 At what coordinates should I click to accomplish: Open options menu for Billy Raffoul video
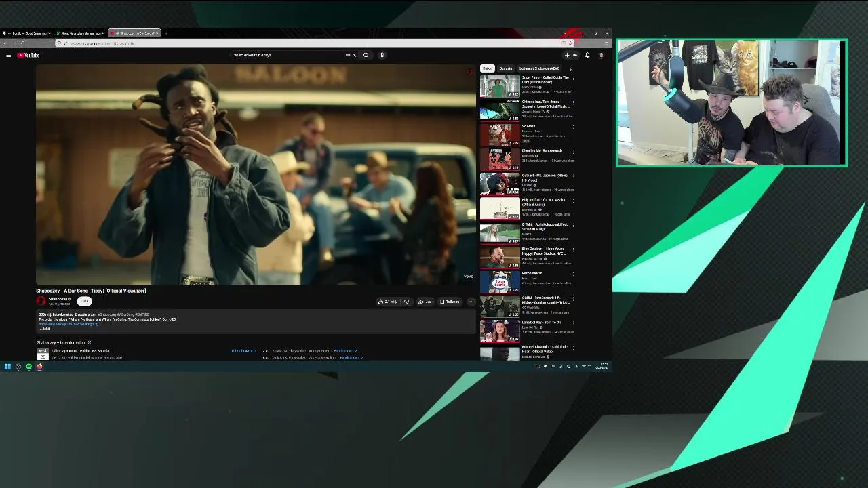(574, 201)
